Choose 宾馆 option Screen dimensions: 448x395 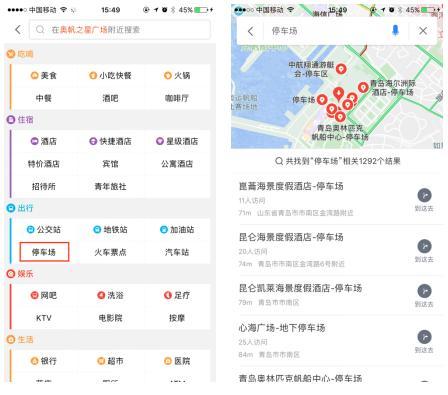click(x=110, y=164)
